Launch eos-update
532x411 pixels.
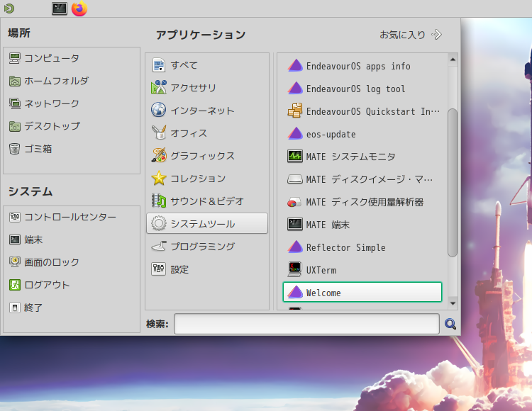(362, 134)
